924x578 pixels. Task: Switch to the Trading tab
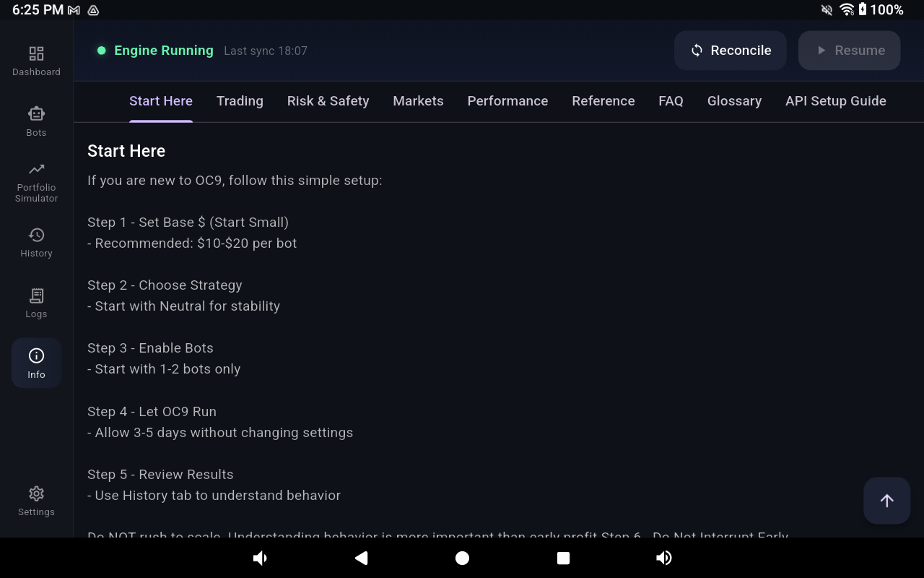pyautogui.click(x=240, y=101)
